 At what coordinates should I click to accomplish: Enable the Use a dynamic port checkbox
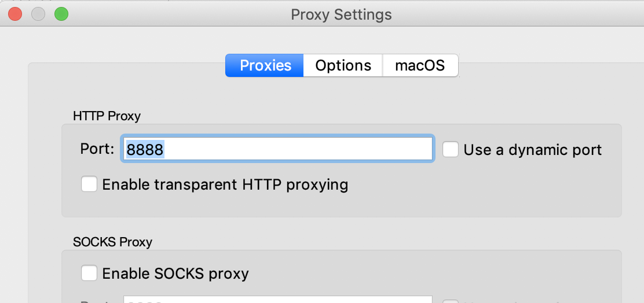click(x=451, y=149)
